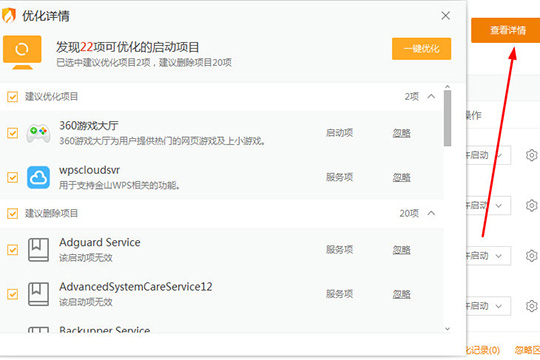Click the 360 shield logo icon

pos(8,16)
